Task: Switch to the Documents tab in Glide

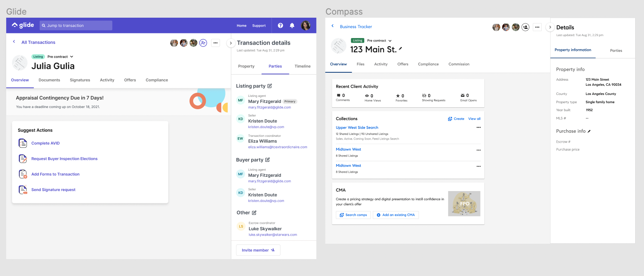Action: [49, 80]
